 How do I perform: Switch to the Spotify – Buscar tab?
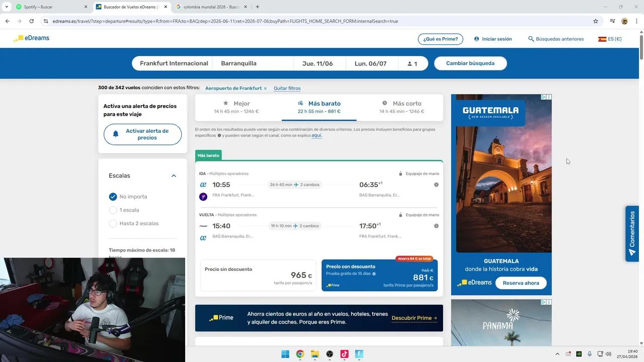(x=49, y=7)
